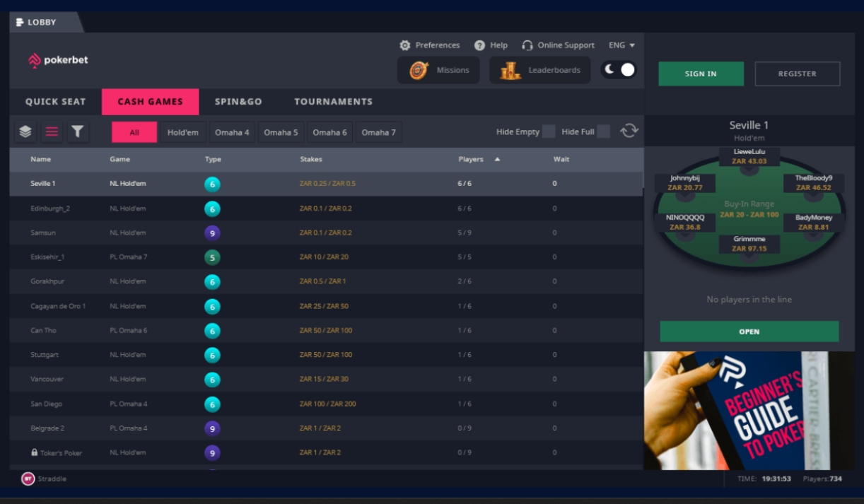Sort by the Game column header
Screen dimensions: 864x504
(x=119, y=160)
